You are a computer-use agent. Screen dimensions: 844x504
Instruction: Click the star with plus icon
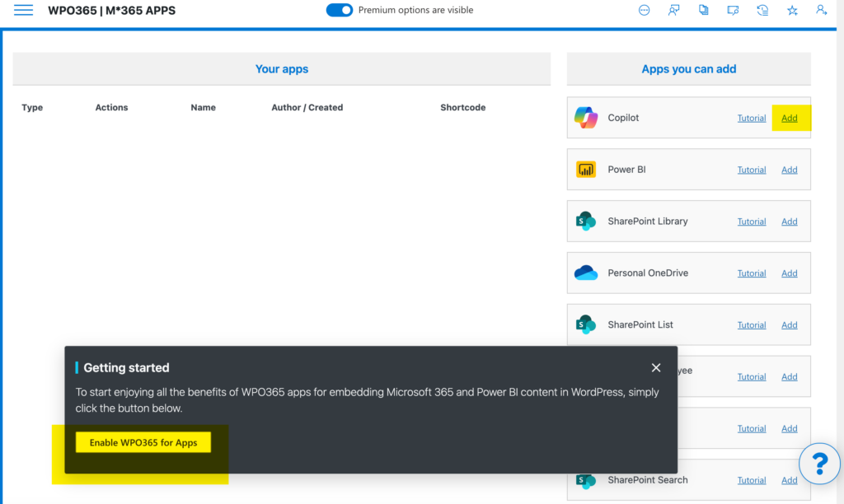(x=792, y=10)
